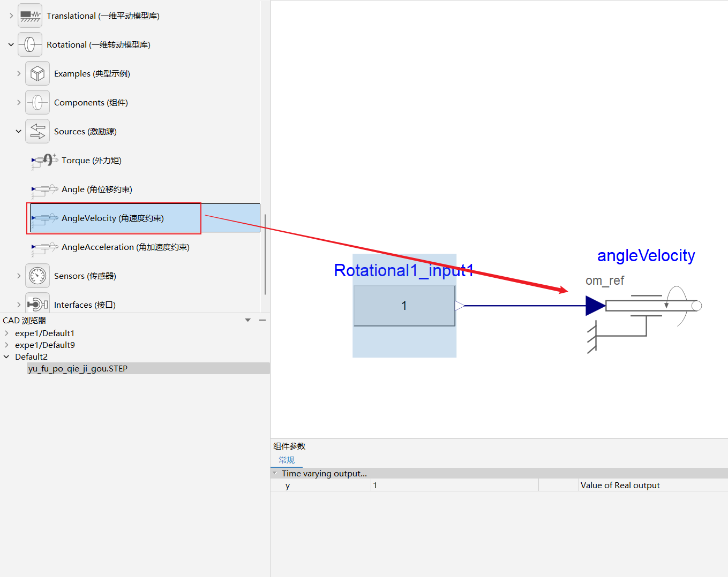Collapse the Time varying output group
Viewport: 728px width, 577px height.
point(275,473)
